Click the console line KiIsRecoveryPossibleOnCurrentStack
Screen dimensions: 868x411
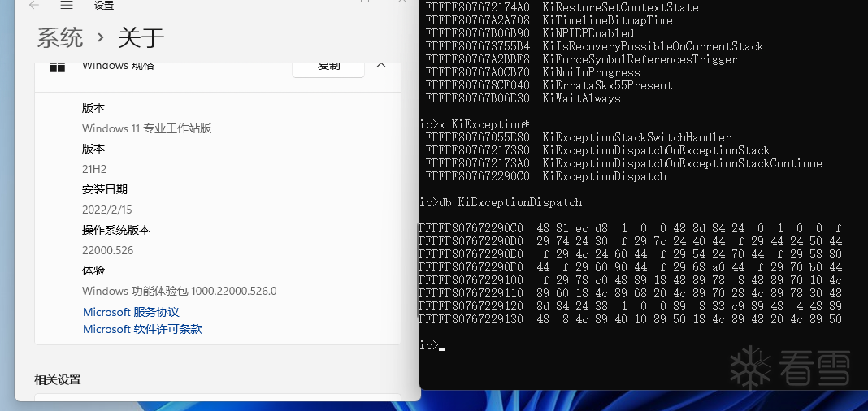[x=595, y=46]
